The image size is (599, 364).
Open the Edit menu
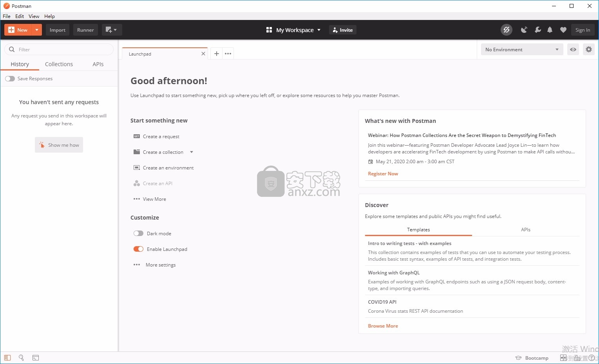(x=20, y=16)
